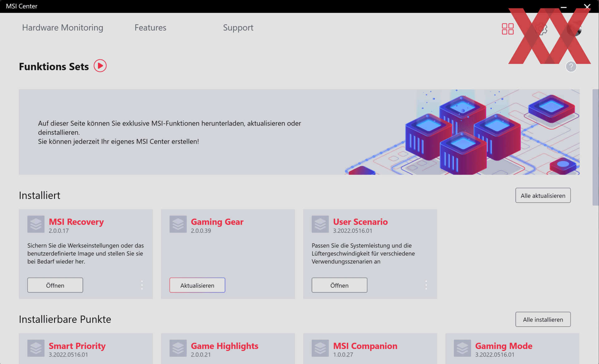The height and width of the screenshot is (364, 599).
Task: Click the Alle installieren button
Action: [543, 319]
